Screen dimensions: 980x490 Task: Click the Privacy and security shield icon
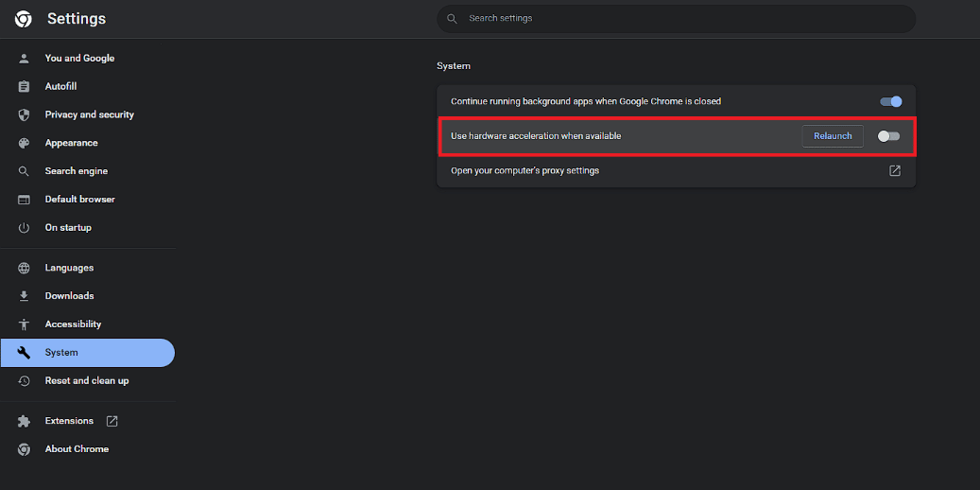(x=24, y=114)
